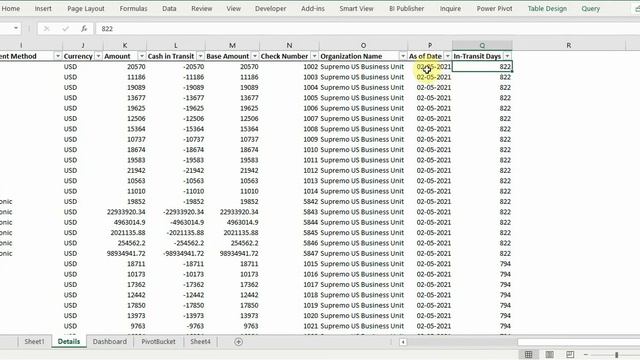Open the Page Layout ribbon tab
Screen dimensions: 640x360
click(x=86, y=9)
